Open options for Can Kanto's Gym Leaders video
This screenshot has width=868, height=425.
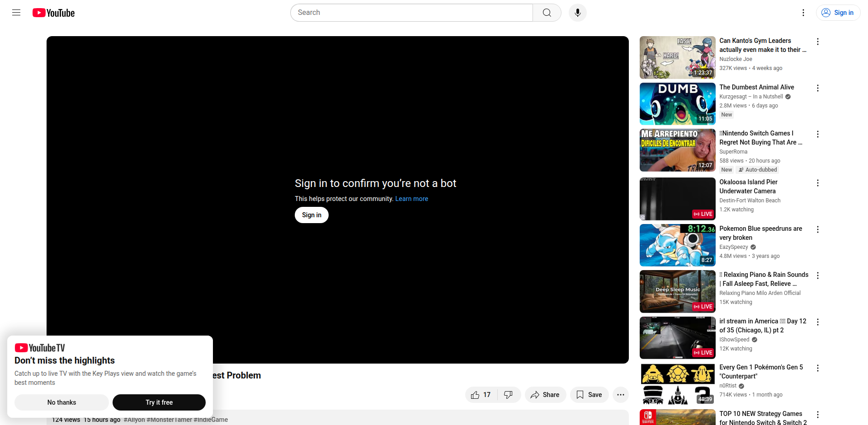(817, 42)
